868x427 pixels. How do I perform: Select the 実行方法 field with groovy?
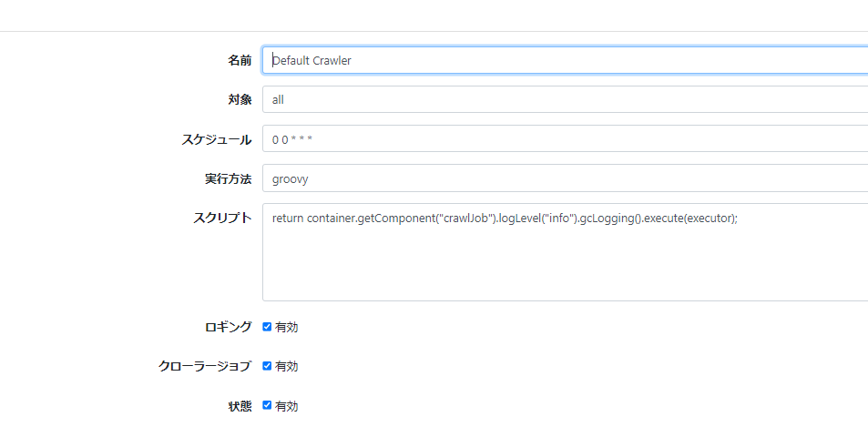(565, 178)
